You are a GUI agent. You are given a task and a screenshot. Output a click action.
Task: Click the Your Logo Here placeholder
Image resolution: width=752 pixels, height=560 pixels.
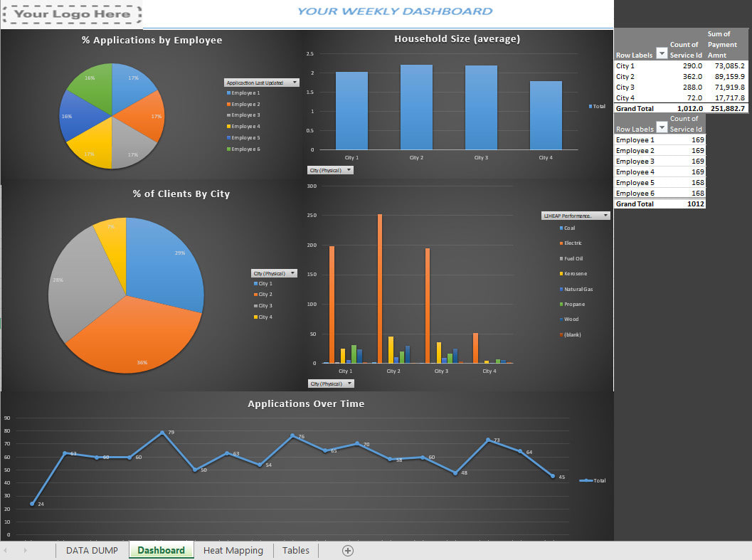tap(71, 14)
